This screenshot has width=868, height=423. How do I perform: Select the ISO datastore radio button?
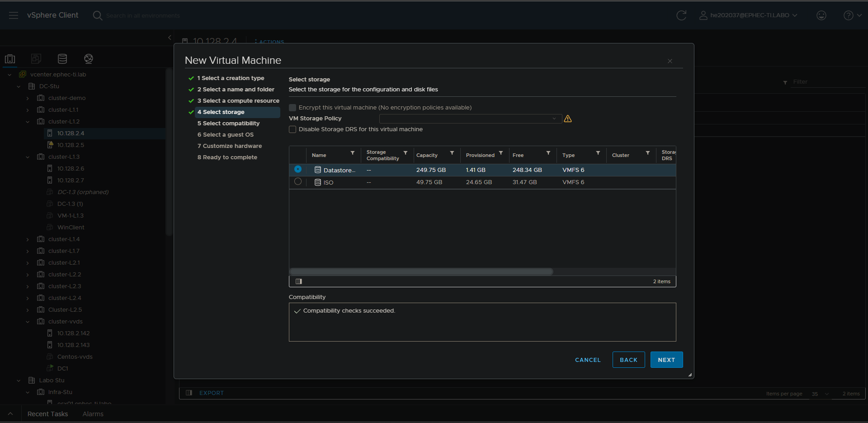(298, 181)
